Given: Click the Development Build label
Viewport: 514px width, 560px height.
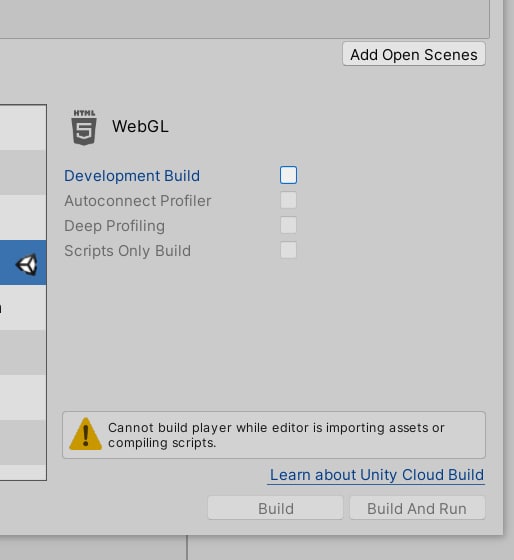Looking at the screenshot, I should [x=132, y=176].
